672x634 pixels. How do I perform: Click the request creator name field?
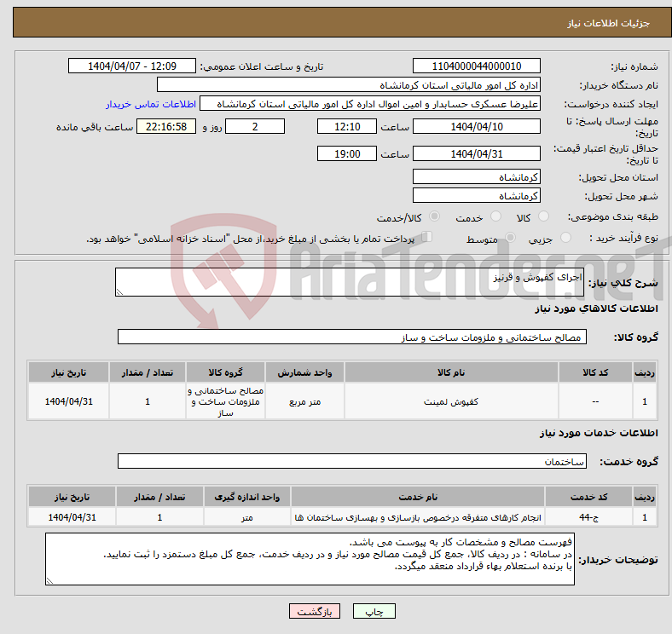coord(370,104)
